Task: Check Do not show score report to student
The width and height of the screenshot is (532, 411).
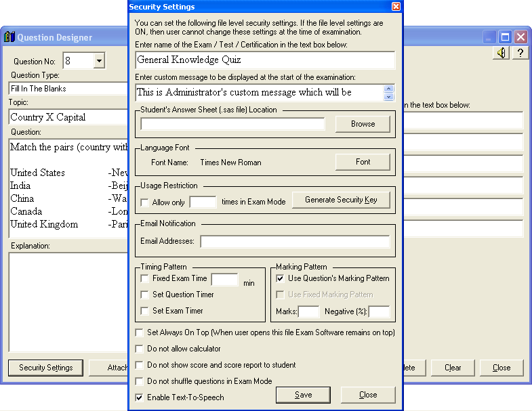Action: tap(139, 365)
